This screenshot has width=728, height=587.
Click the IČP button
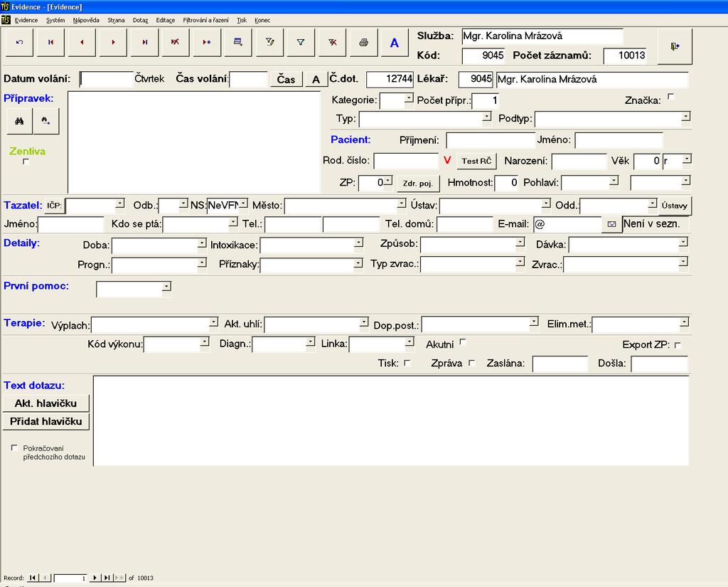pos(54,206)
